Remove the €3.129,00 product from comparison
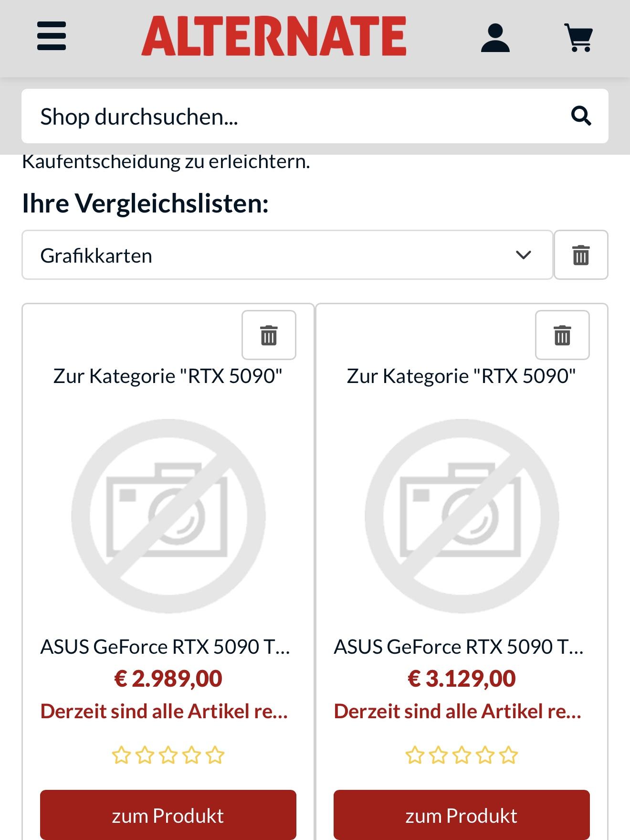 click(x=562, y=335)
